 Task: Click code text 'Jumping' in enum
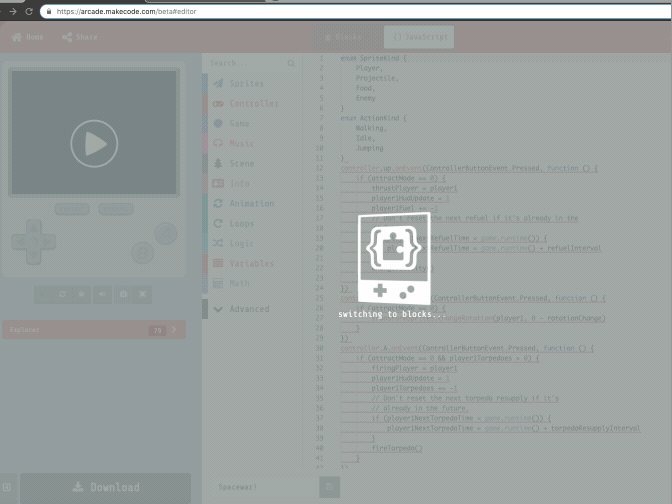tap(369, 148)
